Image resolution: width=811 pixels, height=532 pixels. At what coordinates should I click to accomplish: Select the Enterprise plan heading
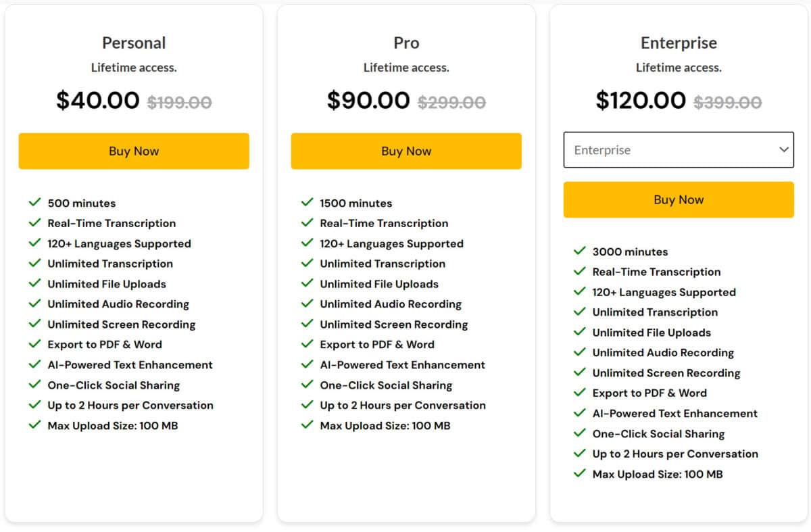tap(679, 43)
